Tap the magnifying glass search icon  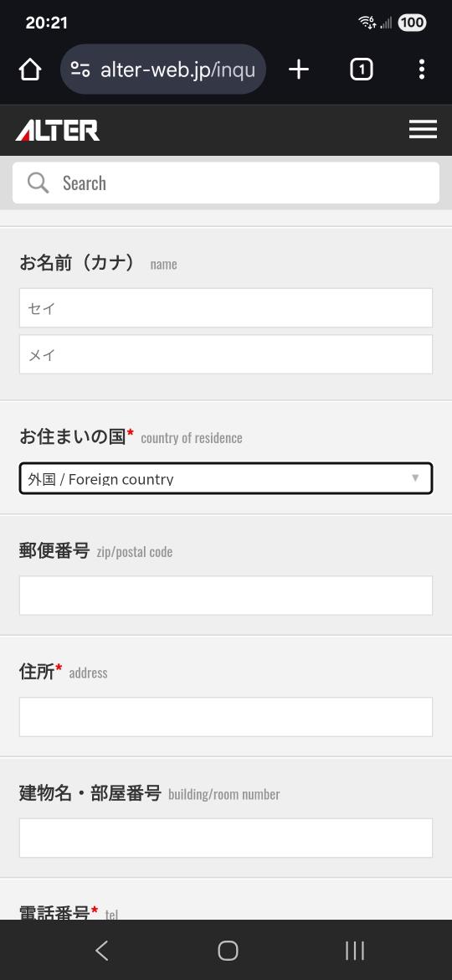click(38, 183)
